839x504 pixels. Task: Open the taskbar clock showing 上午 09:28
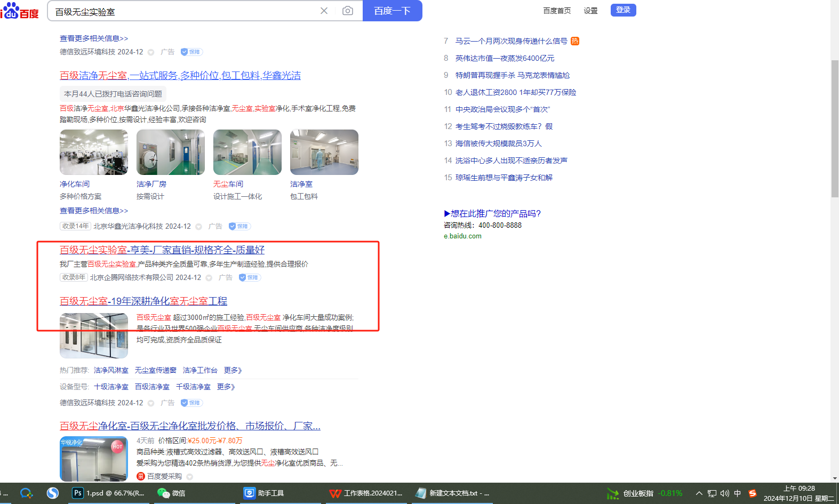click(x=798, y=493)
